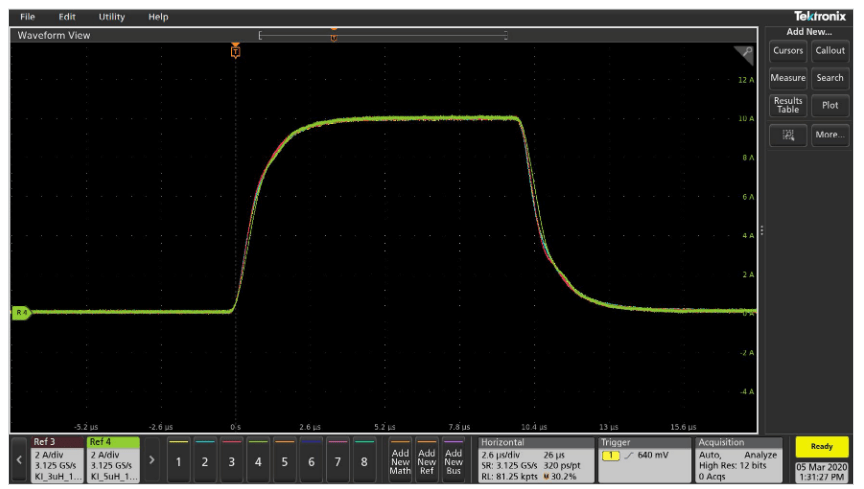The width and height of the screenshot is (864, 489).
Task: Click Add New Bus
Action: click(453, 460)
